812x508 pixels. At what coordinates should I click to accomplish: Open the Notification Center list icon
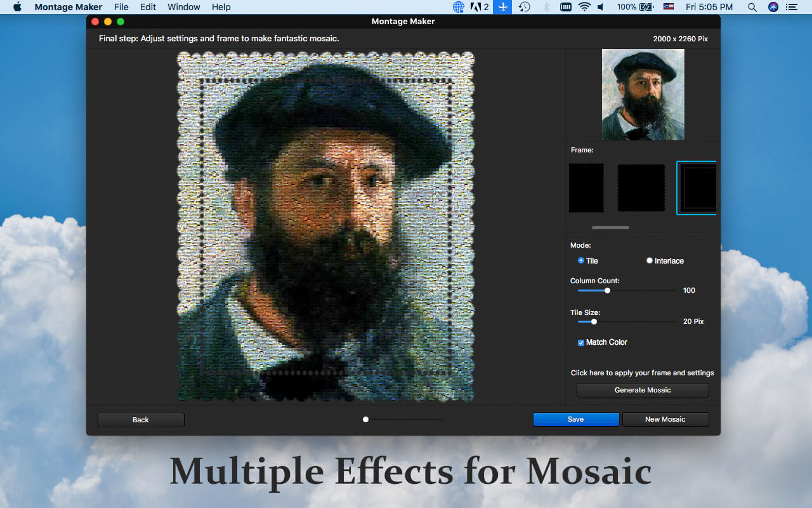(x=791, y=7)
